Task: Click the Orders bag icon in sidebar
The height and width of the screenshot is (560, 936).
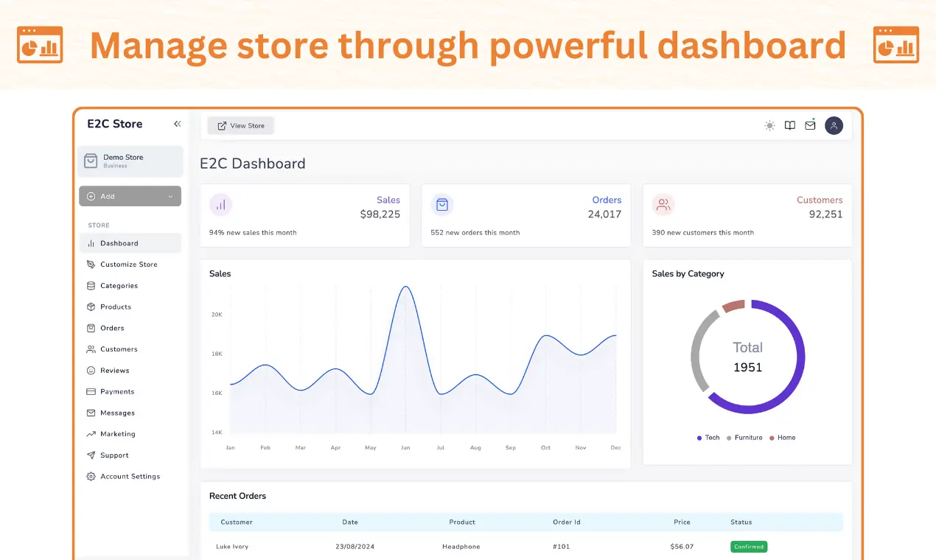Action: 91,328
